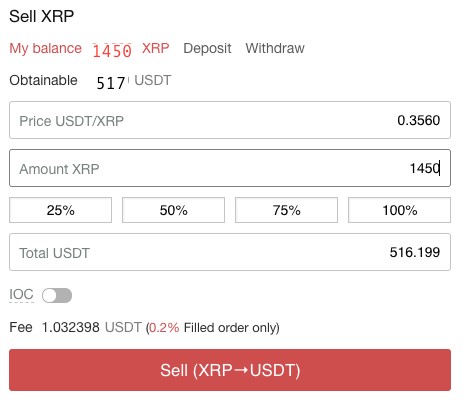Click the Price USDT/XRP input field

pos(230,120)
